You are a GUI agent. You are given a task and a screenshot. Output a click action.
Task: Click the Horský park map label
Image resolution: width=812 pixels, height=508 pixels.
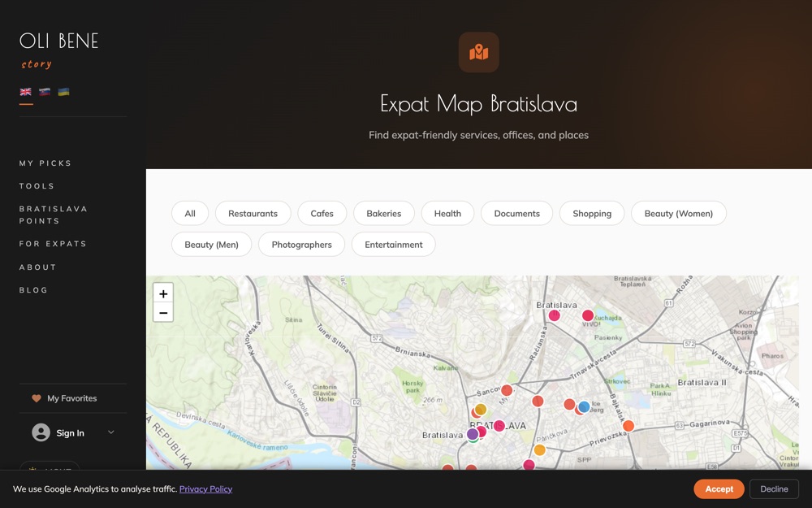pyautogui.click(x=412, y=387)
